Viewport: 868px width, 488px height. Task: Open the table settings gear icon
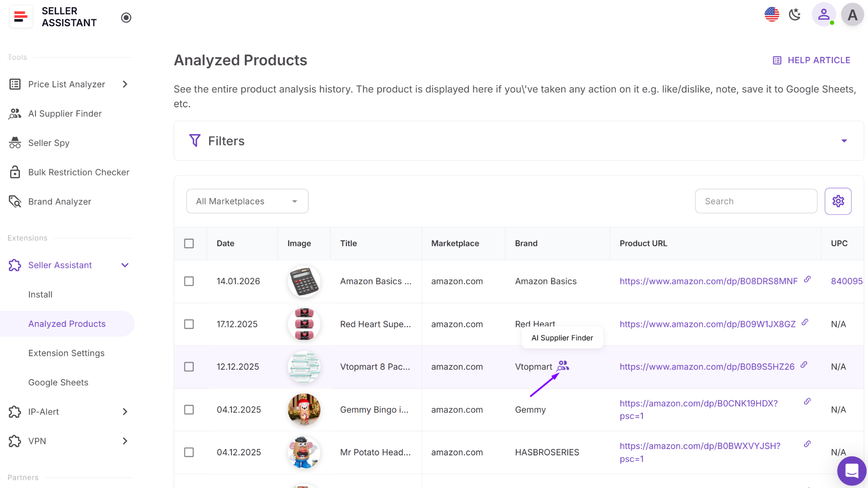837,201
